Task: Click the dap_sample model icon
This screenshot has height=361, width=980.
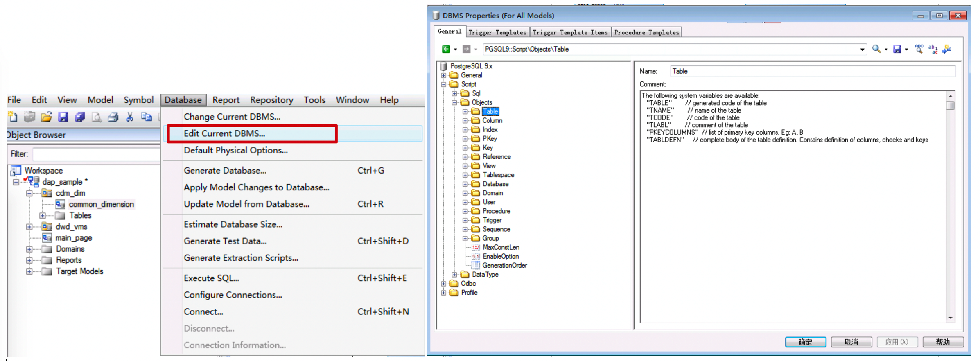Action: (x=34, y=182)
